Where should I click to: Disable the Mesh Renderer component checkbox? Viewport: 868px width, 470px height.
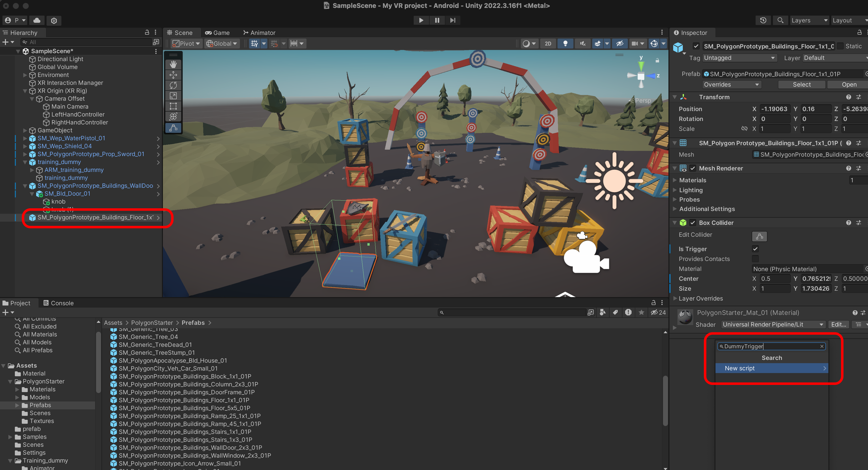point(692,168)
